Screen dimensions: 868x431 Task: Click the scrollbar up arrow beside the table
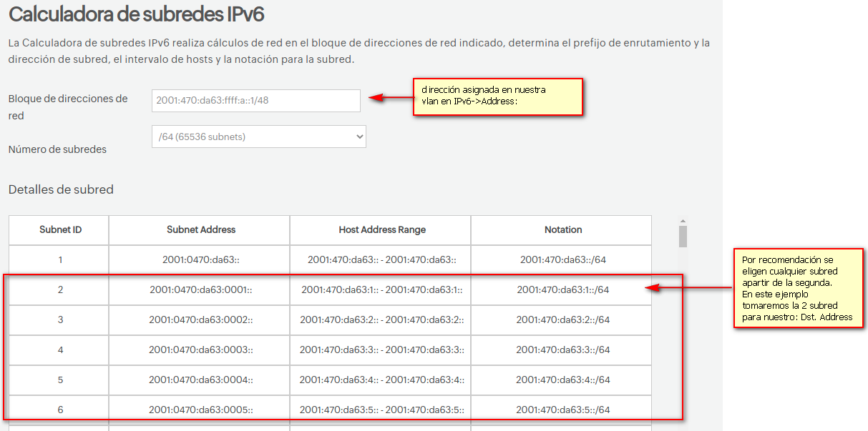pos(682,221)
